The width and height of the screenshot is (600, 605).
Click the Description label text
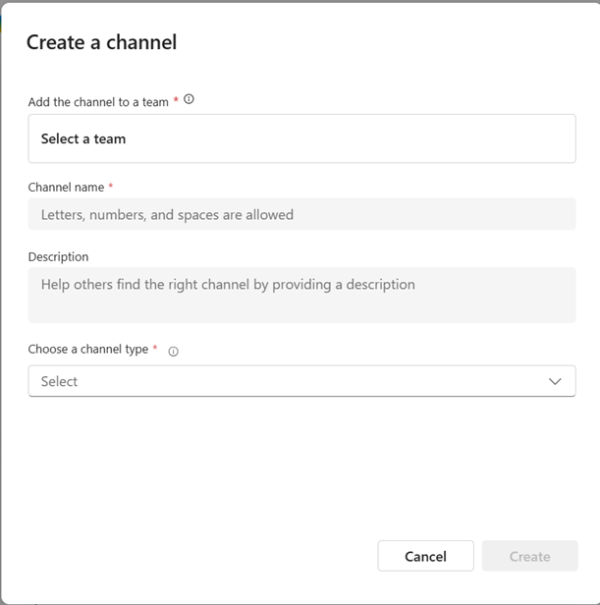pos(58,257)
